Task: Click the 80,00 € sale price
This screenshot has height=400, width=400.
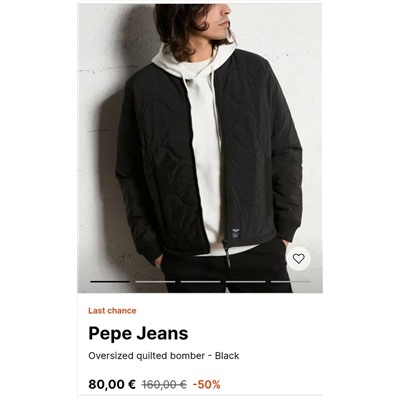Action: (112, 384)
